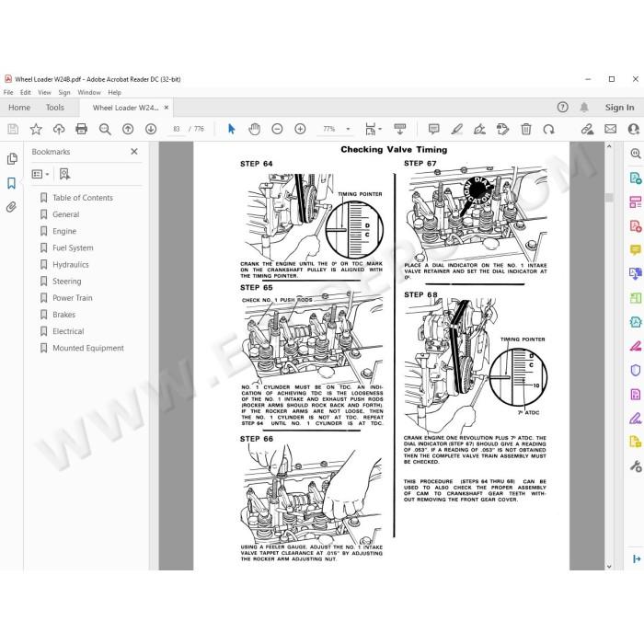Select the arrow selection tool
Screen dimensions: 644x644
click(231, 129)
